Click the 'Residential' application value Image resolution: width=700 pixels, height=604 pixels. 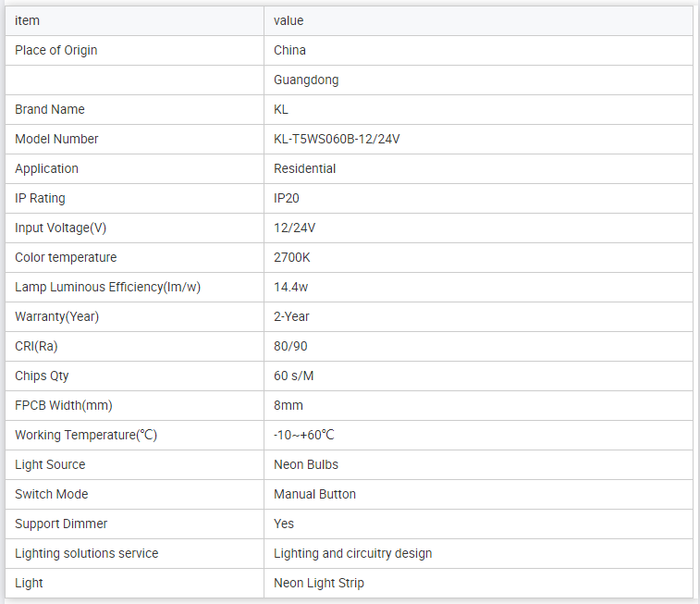pyautogui.click(x=305, y=168)
